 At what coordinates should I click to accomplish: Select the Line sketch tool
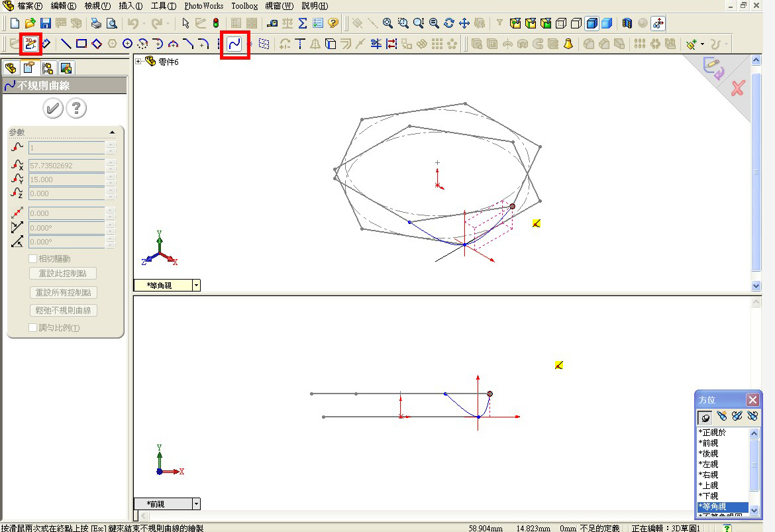[x=66, y=44]
